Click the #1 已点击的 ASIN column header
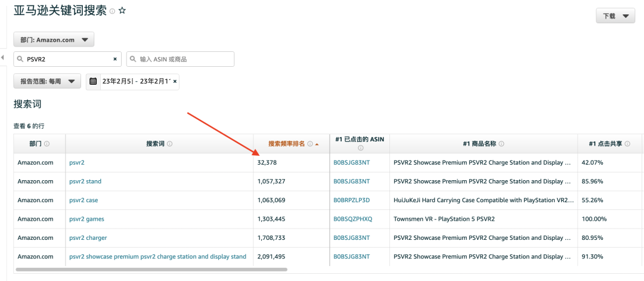 360,144
